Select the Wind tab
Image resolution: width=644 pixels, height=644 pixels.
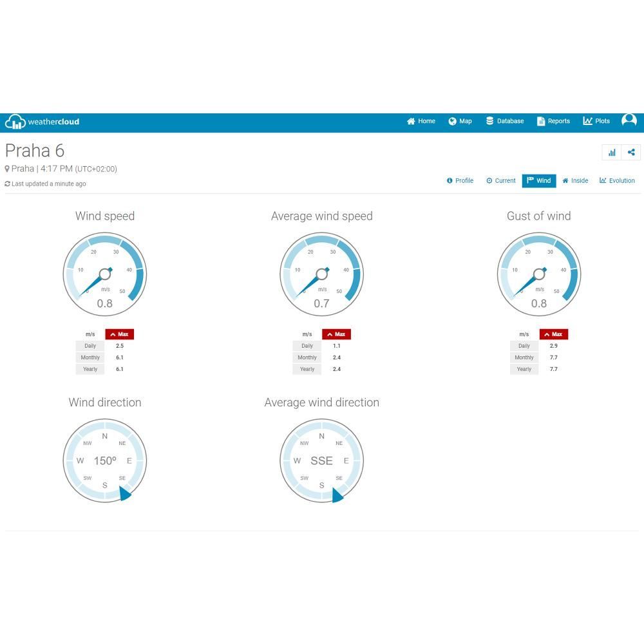point(539,181)
